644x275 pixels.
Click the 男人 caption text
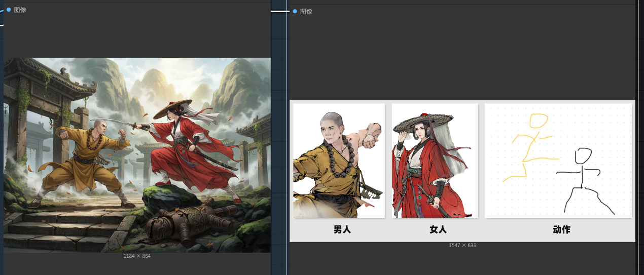342,229
